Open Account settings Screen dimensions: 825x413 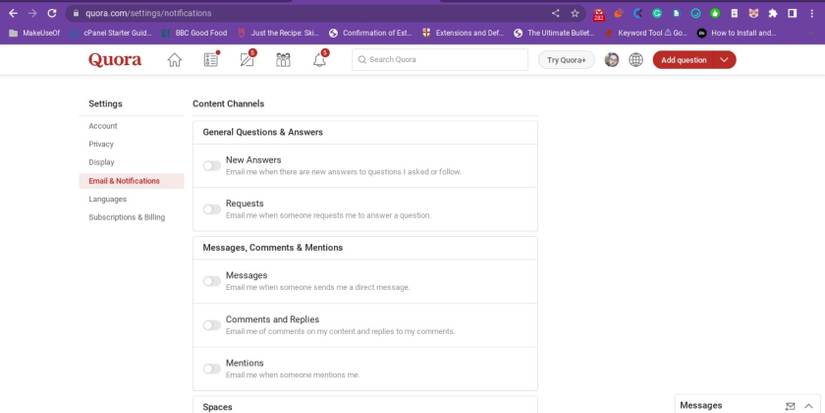[x=103, y=126]
